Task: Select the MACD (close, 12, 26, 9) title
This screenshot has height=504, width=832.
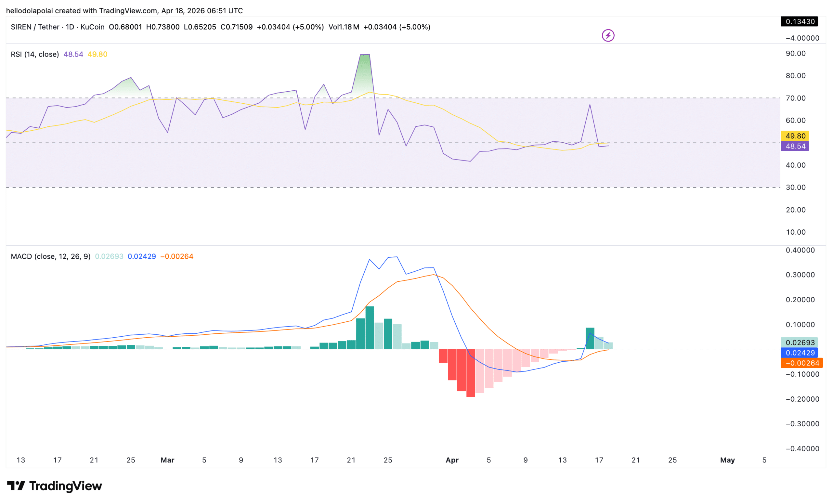Action: 51,257
